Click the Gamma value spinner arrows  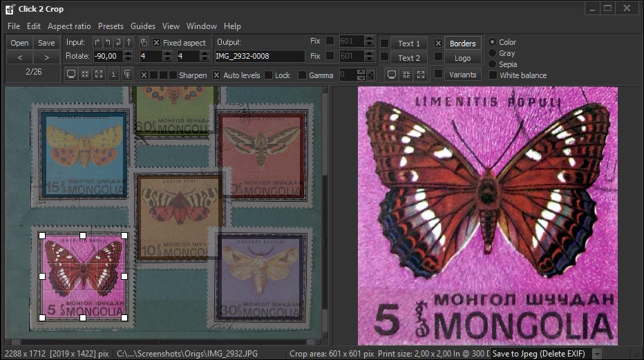point(361,75)
